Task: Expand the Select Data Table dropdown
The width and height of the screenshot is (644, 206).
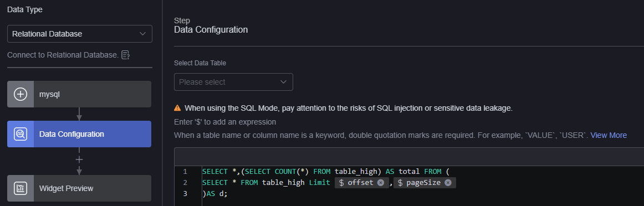Action: [x=233, y=82]
